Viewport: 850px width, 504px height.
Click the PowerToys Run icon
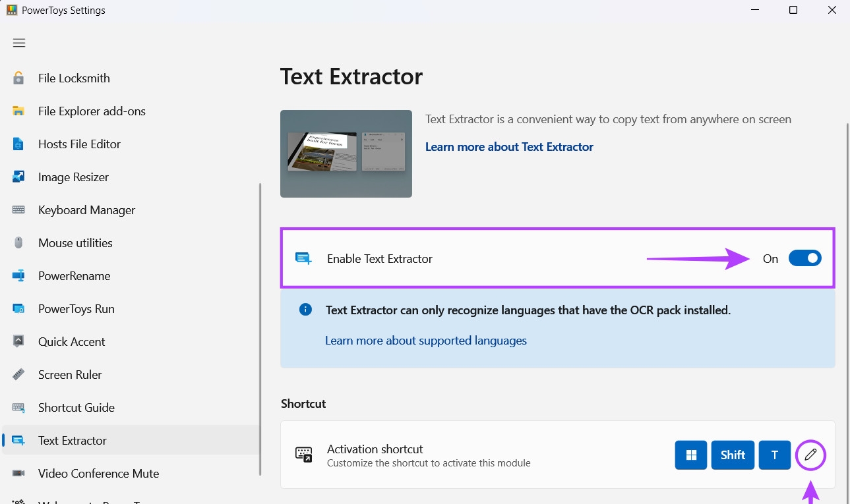(x=18, y=308)
